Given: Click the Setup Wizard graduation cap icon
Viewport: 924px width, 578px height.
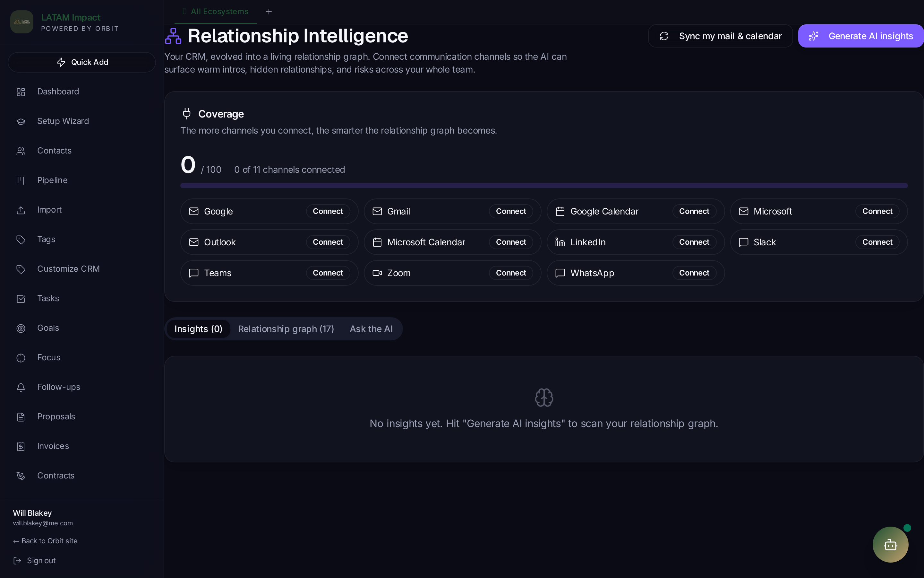Looking at the screenshot, I should click(x=21, y=122).
